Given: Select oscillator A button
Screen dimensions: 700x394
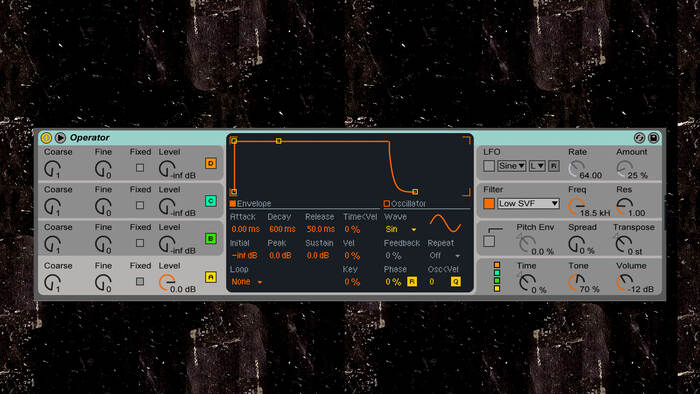Looking at the screenshot, I should [x=211, y=277].
